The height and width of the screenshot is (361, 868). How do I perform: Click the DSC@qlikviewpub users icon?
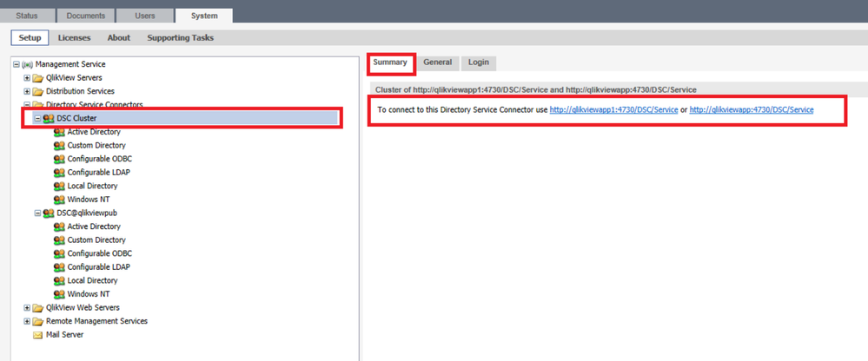[x=49, y=213]
